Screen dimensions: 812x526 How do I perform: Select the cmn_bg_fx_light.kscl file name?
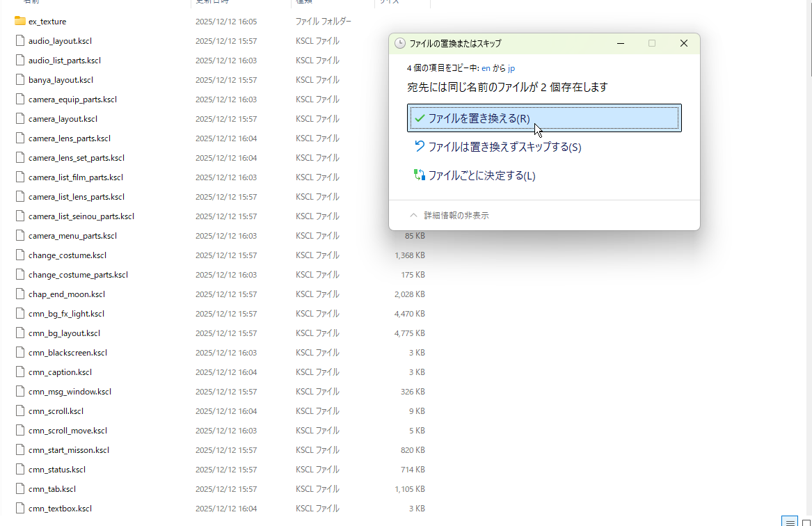66,314
